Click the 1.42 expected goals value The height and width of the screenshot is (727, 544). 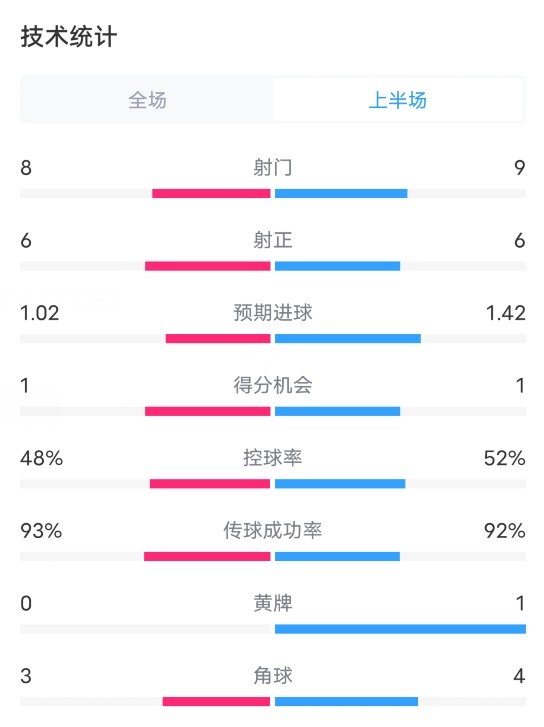[506, 313]
